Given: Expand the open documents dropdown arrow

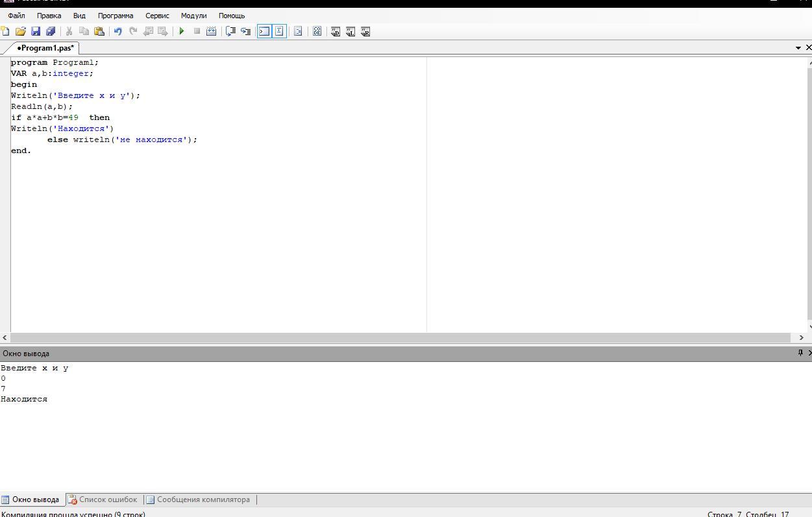Looking at the screenshot, I should [798, 48].
